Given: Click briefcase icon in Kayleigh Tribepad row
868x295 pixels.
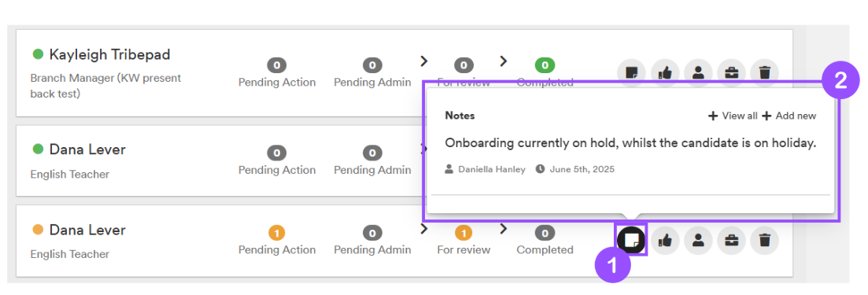Looking at the screenshot, I should click(x=731, y=72).
